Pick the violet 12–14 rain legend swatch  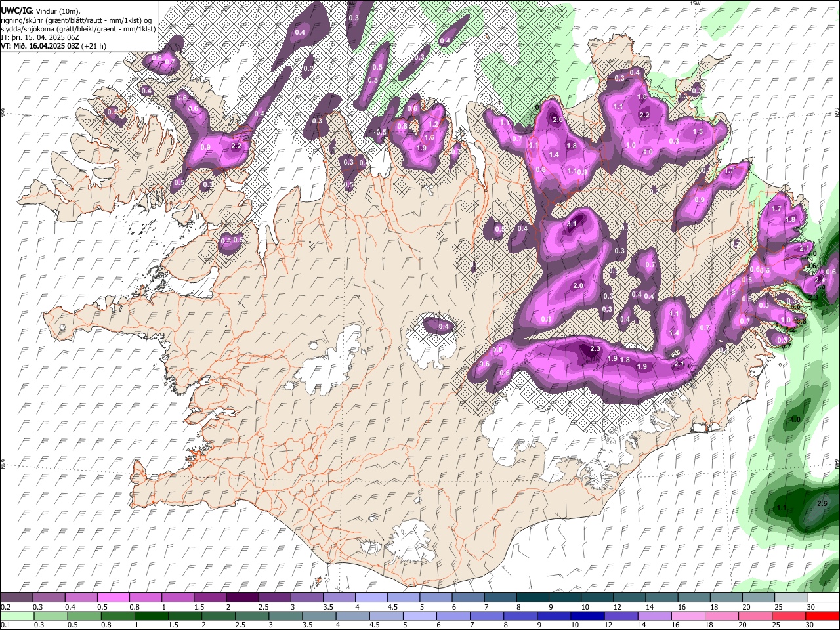coord(621,616)
